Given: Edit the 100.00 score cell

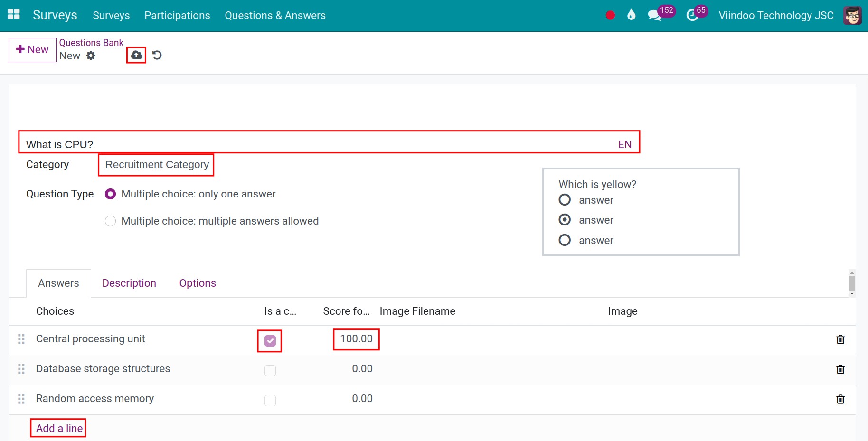Looking at the screenshot, I should click(356, 339).
